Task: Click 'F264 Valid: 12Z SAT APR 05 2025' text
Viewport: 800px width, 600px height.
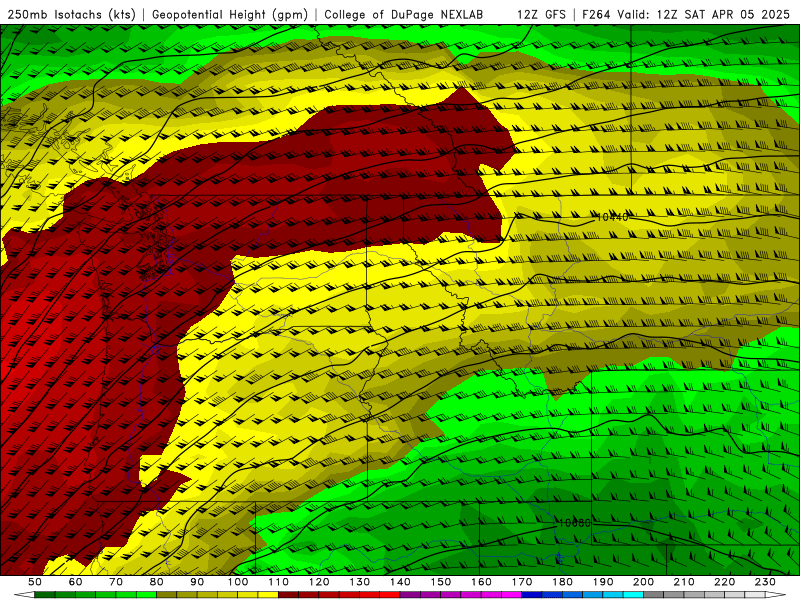Action: [686, 15]
